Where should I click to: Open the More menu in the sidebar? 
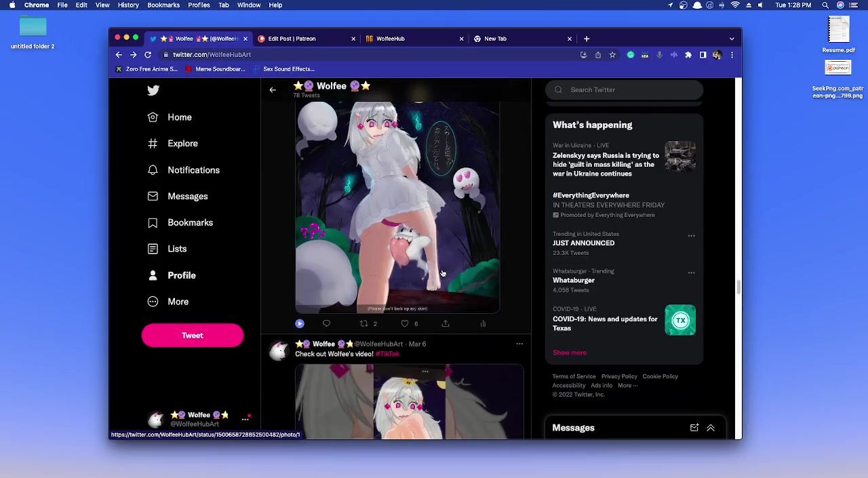tap(178, 302)
